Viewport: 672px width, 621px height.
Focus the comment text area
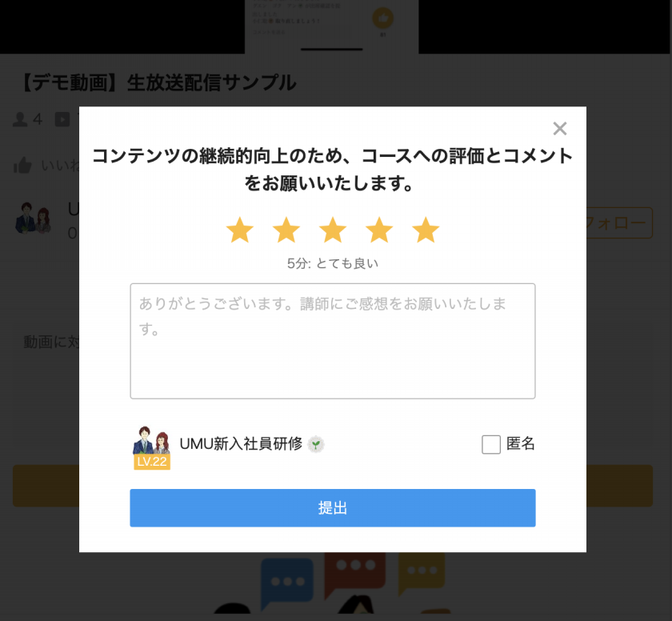coord(333,341)
